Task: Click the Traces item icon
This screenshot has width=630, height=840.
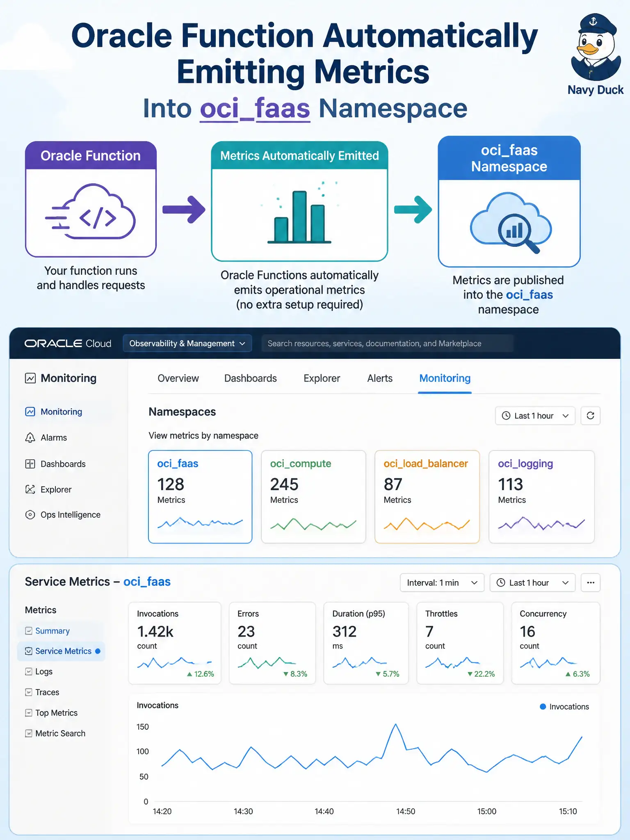Action: coord(29,692)
